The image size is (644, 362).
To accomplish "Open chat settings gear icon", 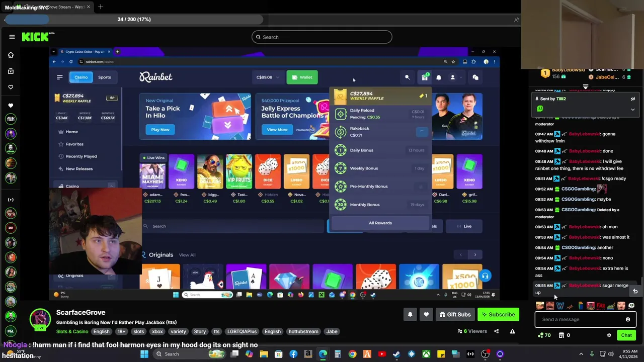I will point(609,335).
